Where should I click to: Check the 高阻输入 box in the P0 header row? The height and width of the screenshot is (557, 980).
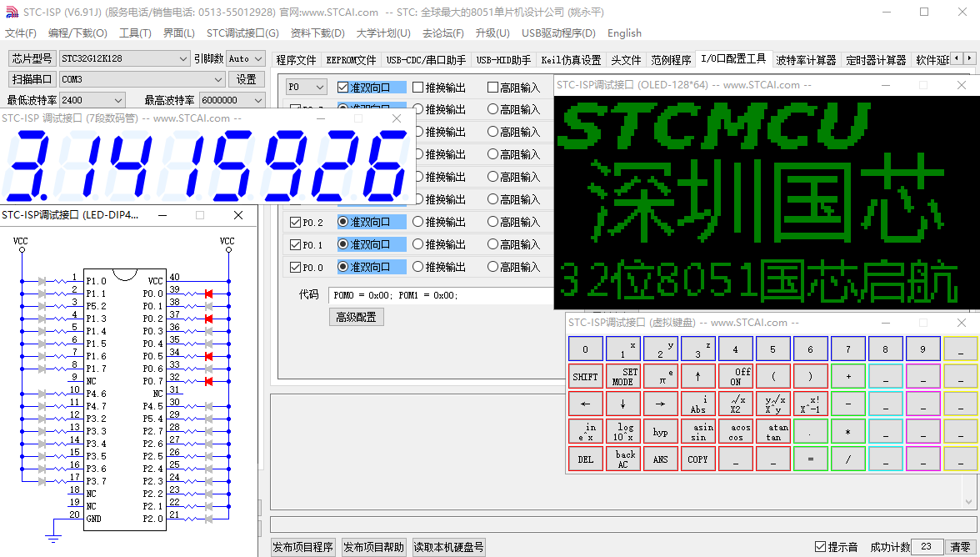click(x=492, y=88)
